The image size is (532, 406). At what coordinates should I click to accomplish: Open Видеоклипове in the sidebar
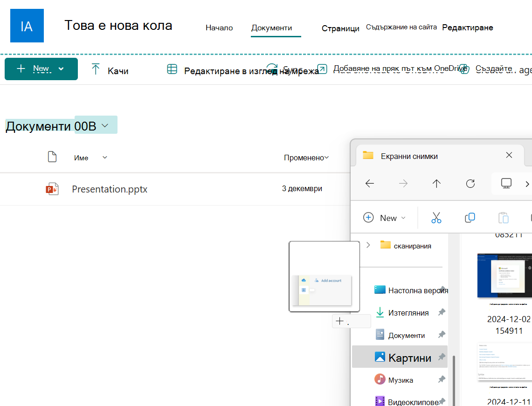pos(407,402)
